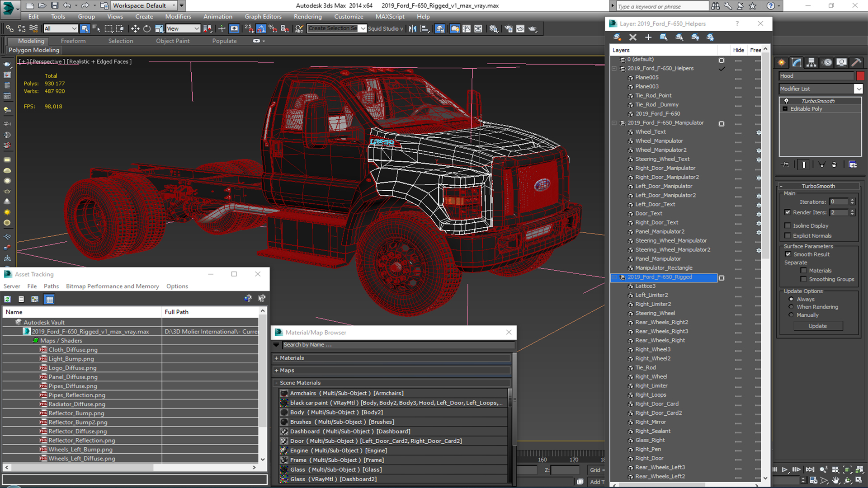Select Manually update option
The width and height of the screenshot is (868, 488).
pos(791,315)
